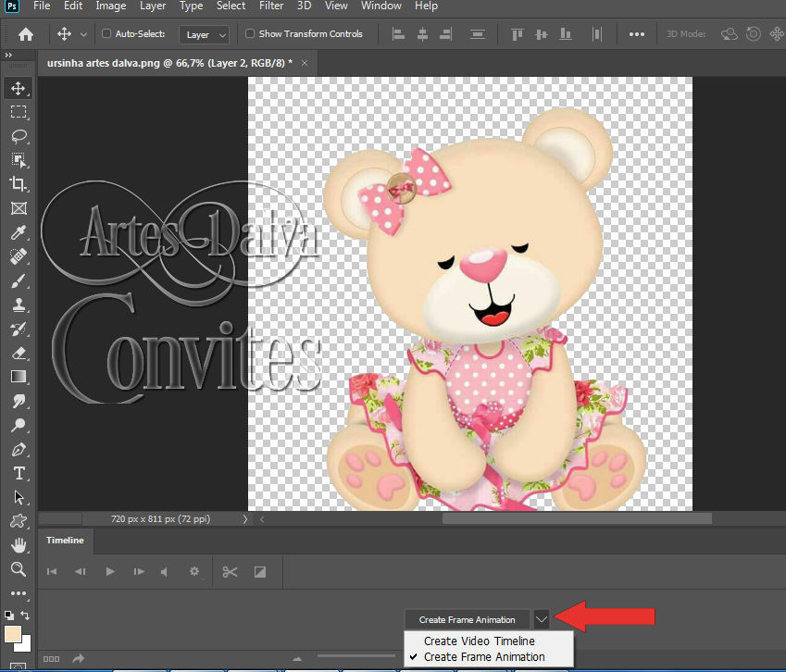This screenshot has height=672, width=786.
Task: Select the Pen tool
Action: click(19, 449)
